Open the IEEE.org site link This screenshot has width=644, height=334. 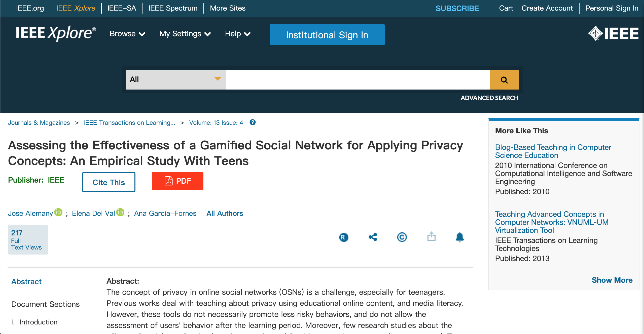[30, 8]
